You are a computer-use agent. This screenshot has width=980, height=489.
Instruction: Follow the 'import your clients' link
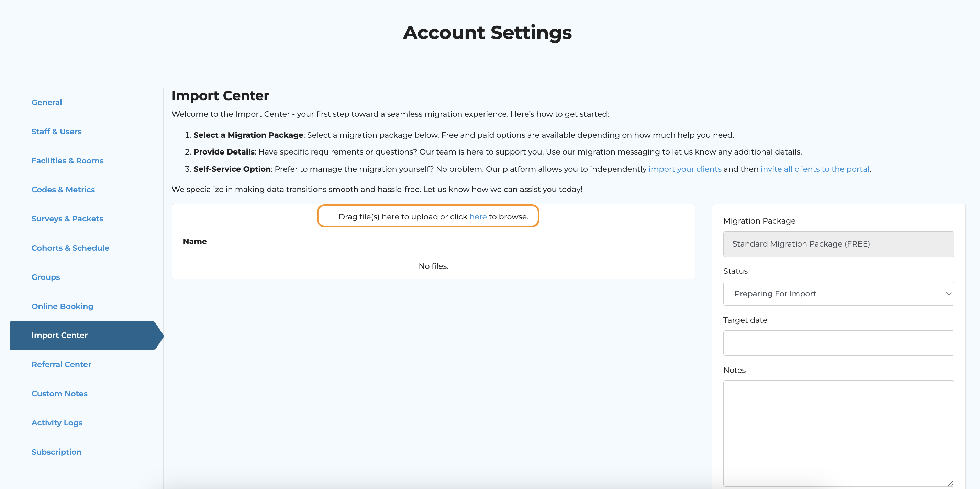tap(684, 169)
